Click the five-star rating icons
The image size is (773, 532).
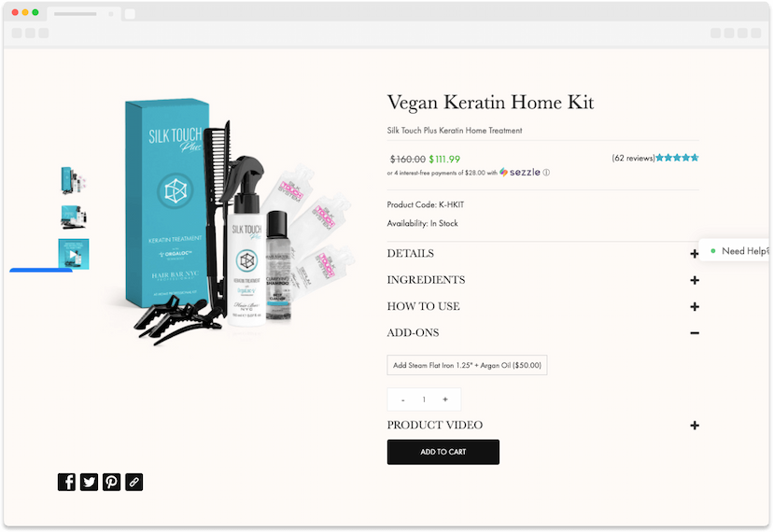click(677, 158)
